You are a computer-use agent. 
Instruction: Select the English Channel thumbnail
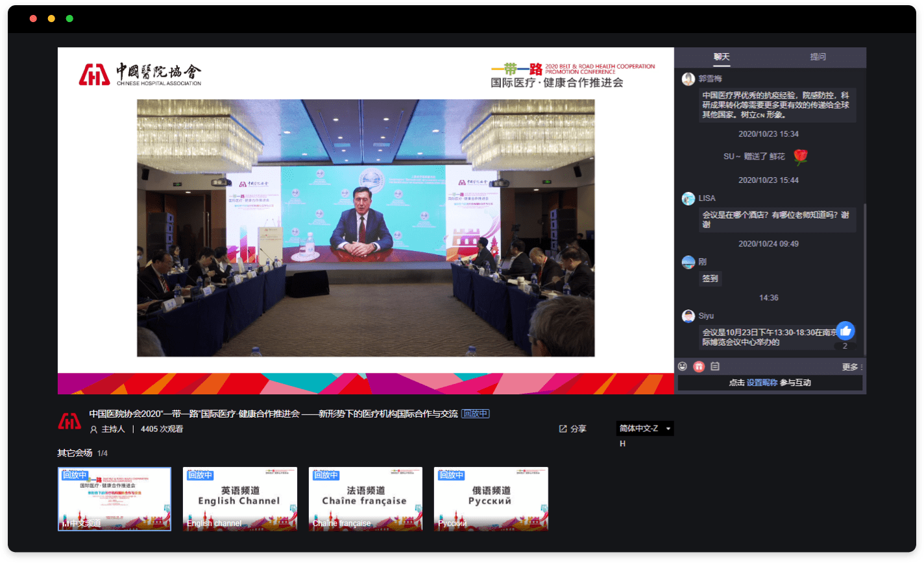pyautogui.click(x=239, y=499)
